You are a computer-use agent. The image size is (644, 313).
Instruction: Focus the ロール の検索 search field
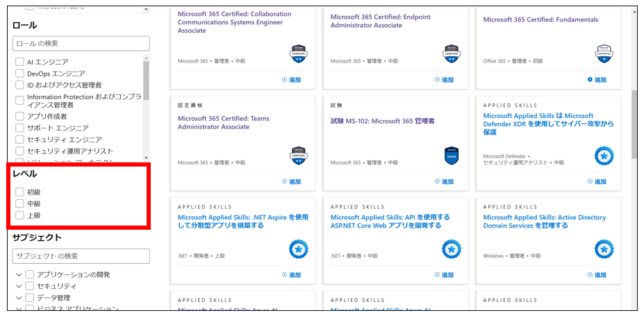pyautogui.click(x=81, y=43)
